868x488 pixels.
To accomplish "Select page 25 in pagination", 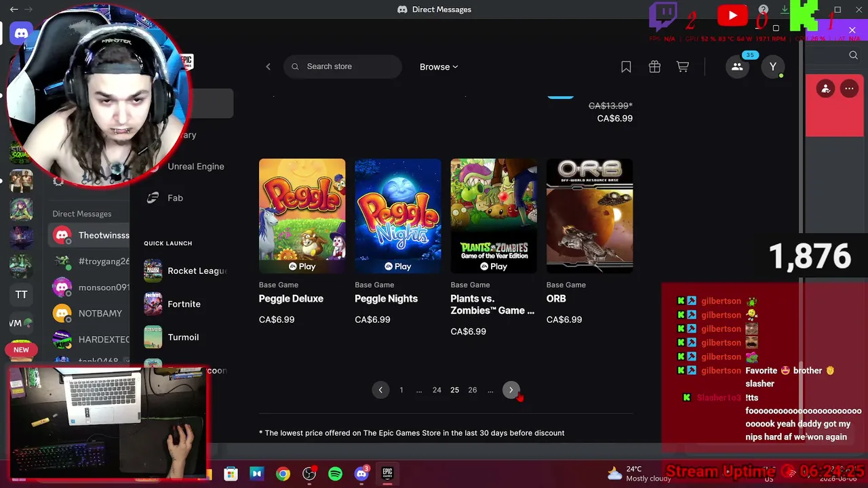I will [x=454, y=390].
